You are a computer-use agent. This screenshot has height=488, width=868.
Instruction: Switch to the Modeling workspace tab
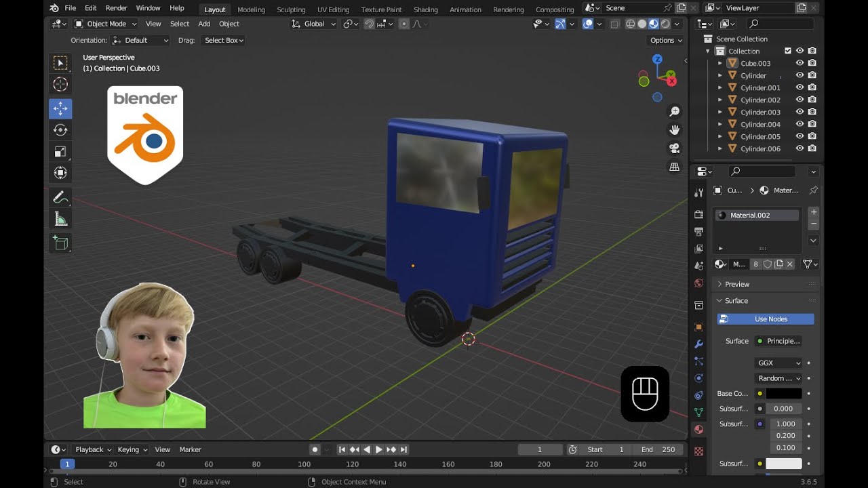coord(251,9)
